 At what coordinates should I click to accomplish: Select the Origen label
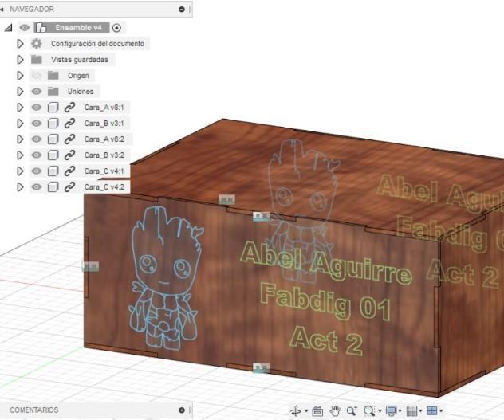pyautogui.click(x=78, y=76)
